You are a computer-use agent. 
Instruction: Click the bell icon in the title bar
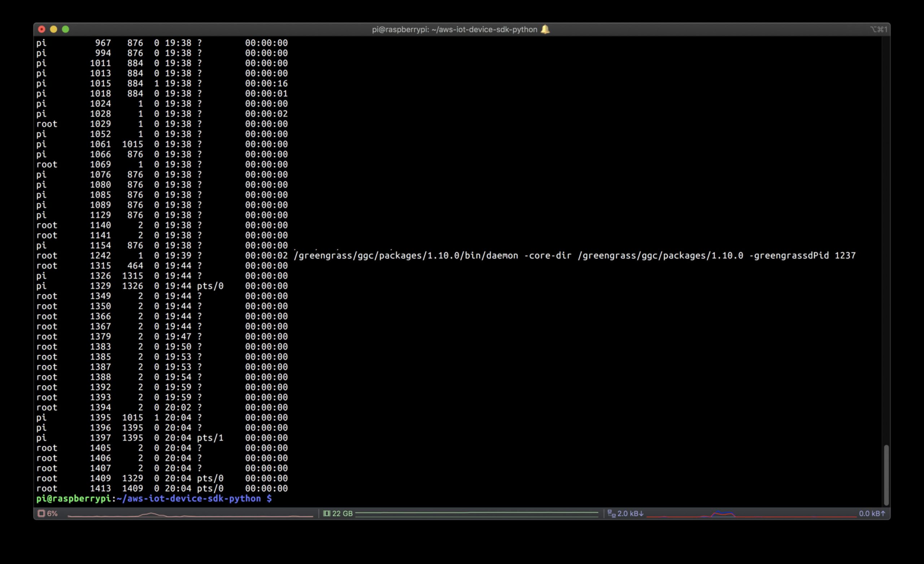pyautogui.click(x=545, y=29)
